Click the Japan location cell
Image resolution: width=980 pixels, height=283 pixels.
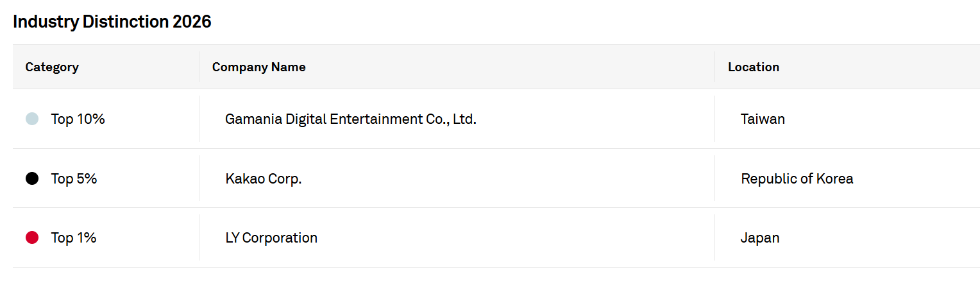click(760, 238)
